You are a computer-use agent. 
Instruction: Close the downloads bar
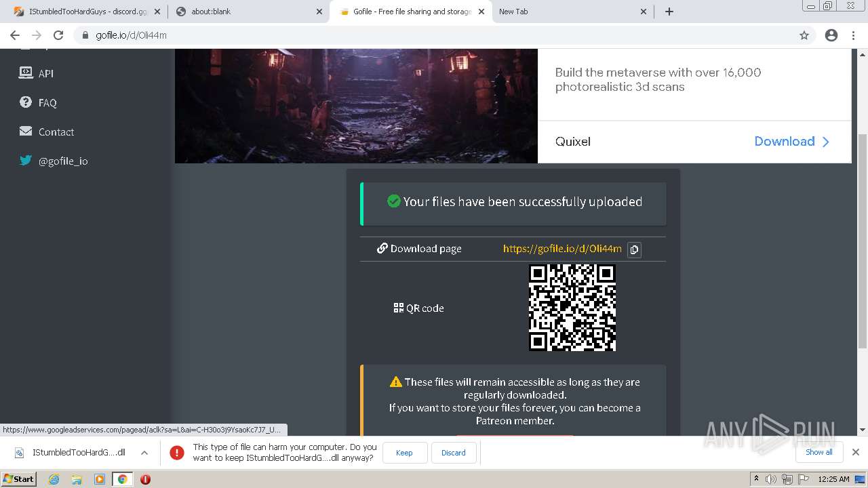856,452
